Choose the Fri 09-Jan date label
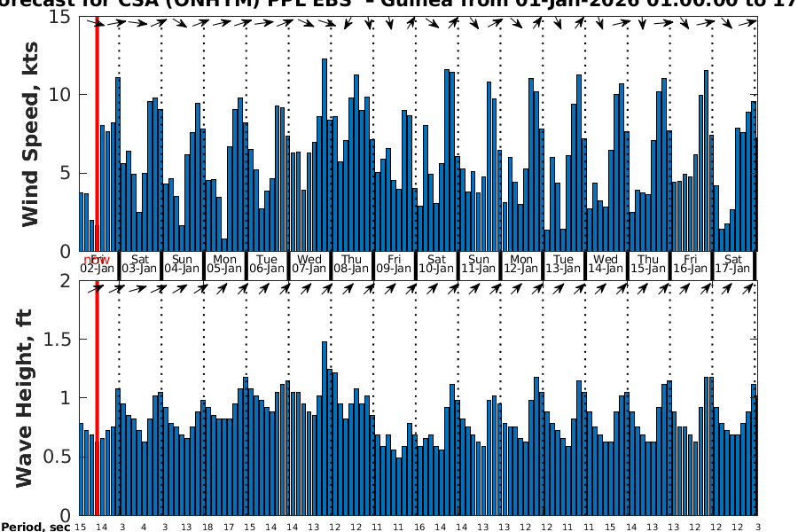Image resolution: width=798 pixels, height=532 pixels. coord(394,264)
